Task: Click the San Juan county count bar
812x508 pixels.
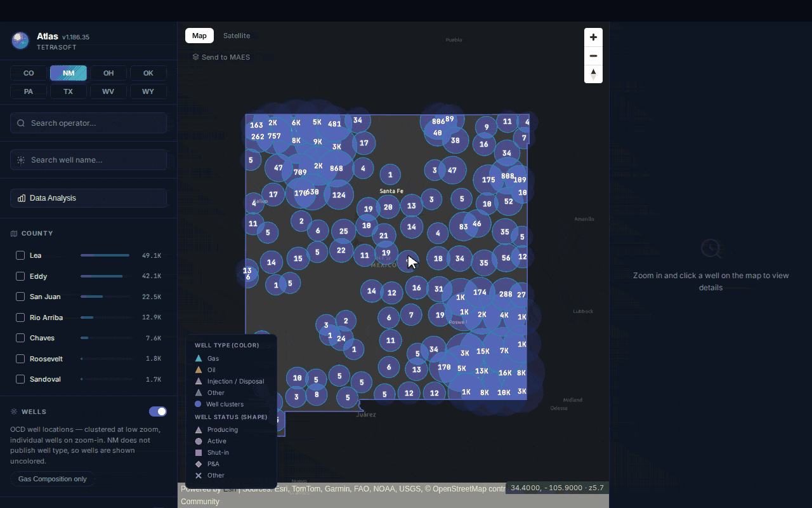Action: pos(105,297)
